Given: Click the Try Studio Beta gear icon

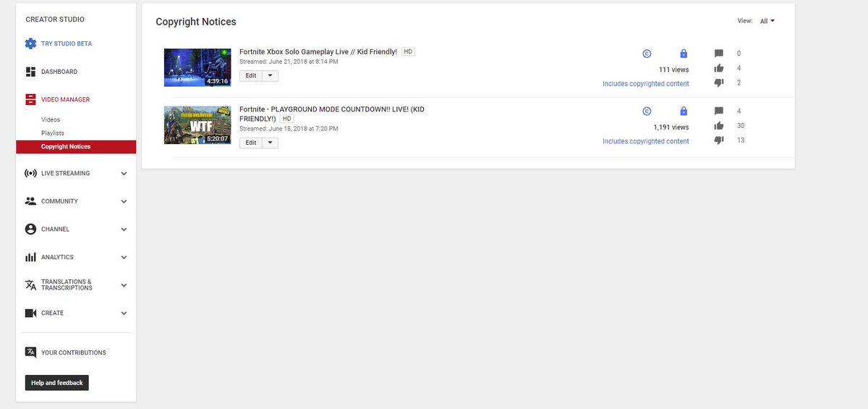Looking at the screenshot, I should tap(30, 43).
